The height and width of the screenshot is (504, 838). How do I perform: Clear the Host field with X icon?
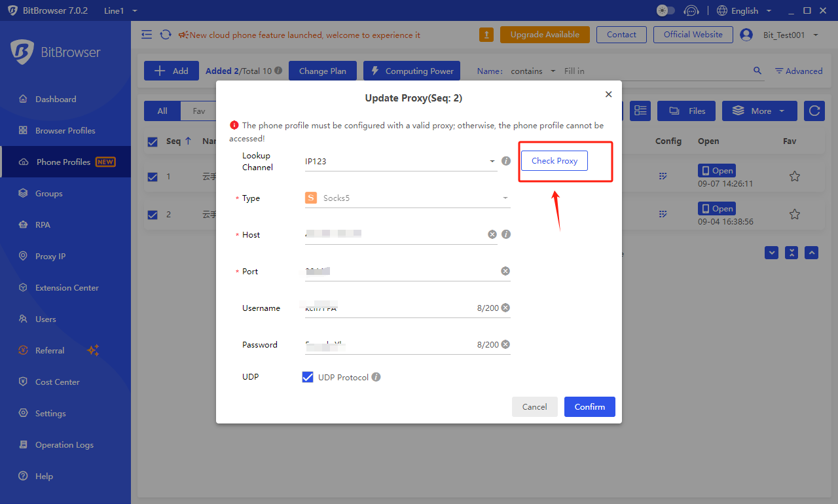coord(492,234)
